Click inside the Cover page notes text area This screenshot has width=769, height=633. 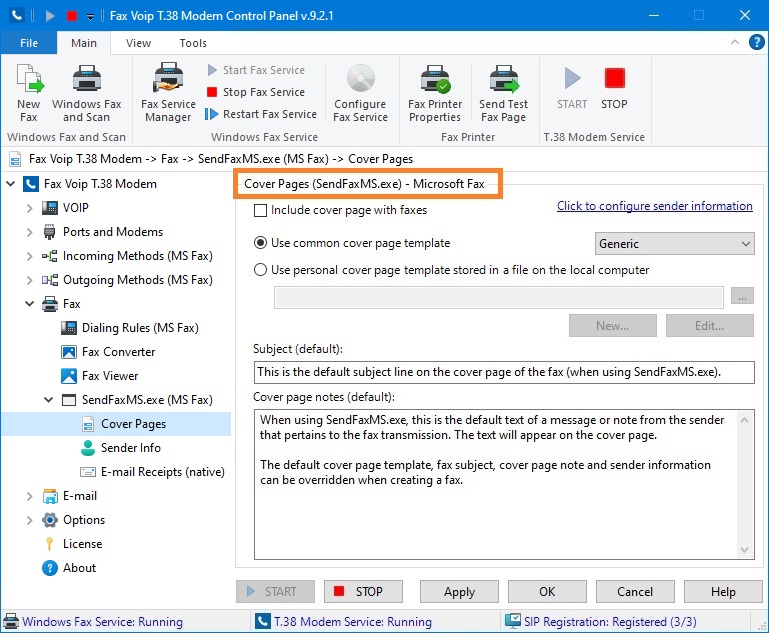(495, 484)
